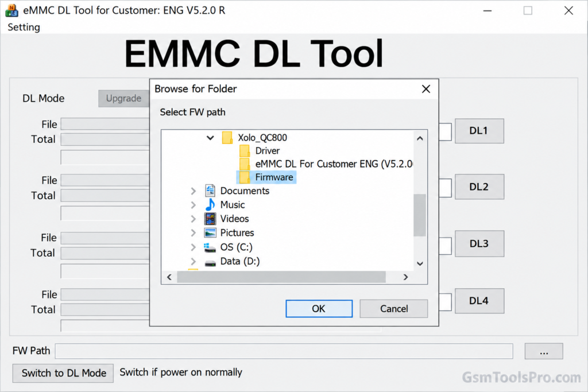Click the DL4 File field
This screenshot has width=588, height=392.
point(106,294)
